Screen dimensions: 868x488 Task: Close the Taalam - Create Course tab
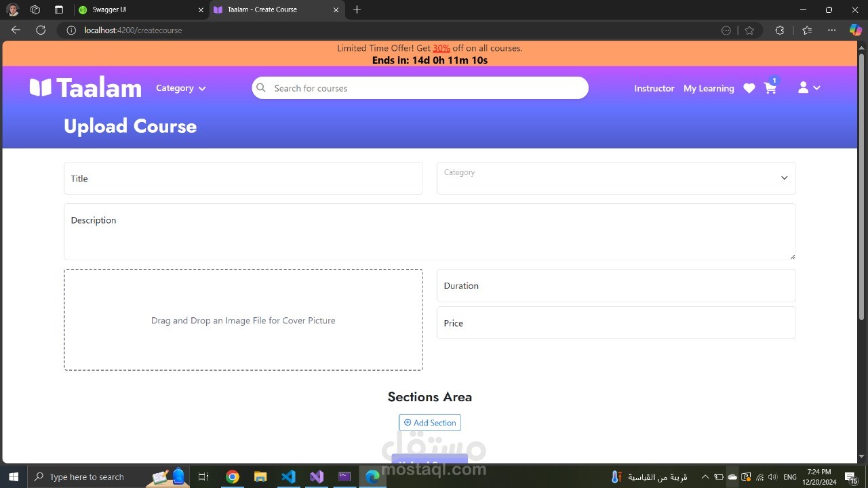click(x=336, y=9)
